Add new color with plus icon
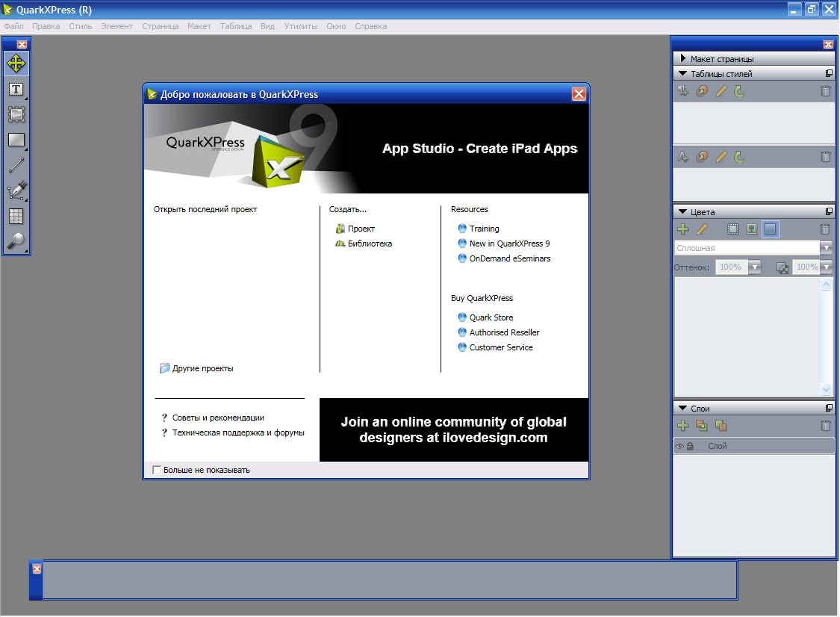Image resolution: width=840 pixels, height=617 pixels. pyautogui.click(x=683, y=229)
